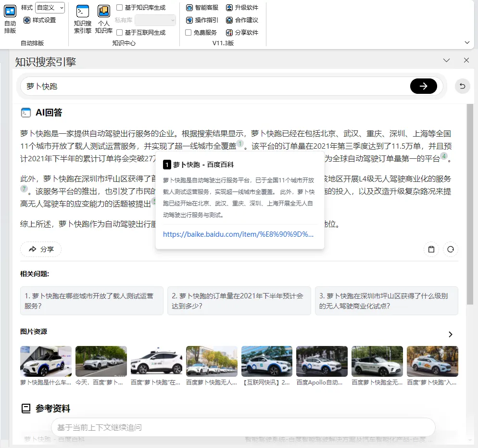Select related question 2 about 2021 订单量

click(239, 301)
